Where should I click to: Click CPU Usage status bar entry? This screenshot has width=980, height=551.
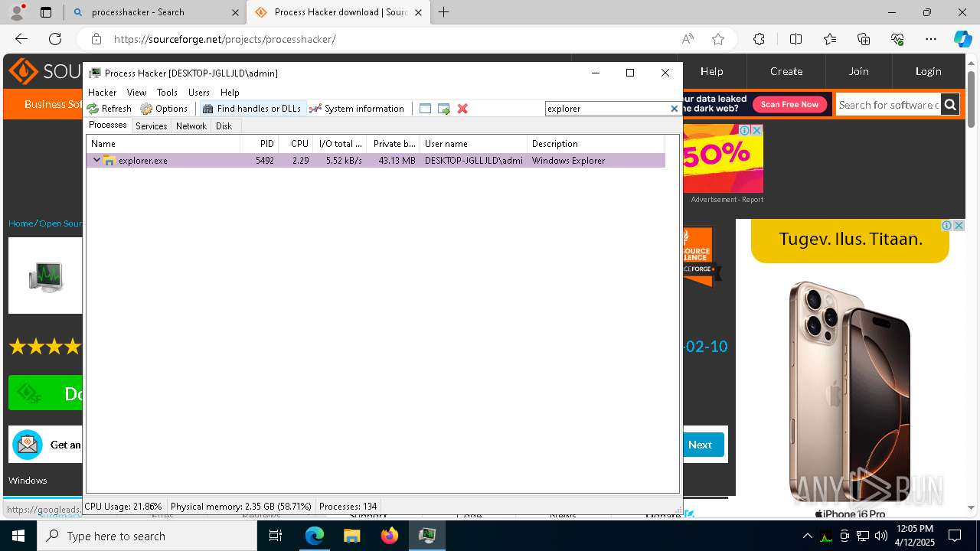(x=123, y=507)
